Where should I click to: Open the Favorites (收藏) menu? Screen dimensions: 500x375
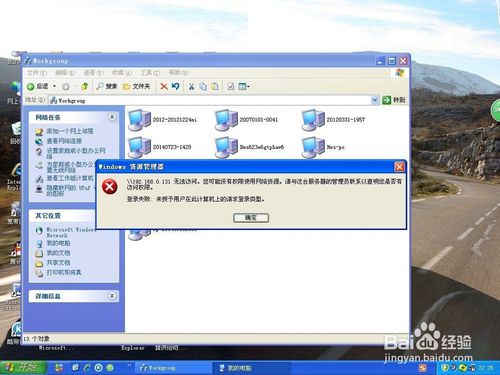(x=122, y=73)
